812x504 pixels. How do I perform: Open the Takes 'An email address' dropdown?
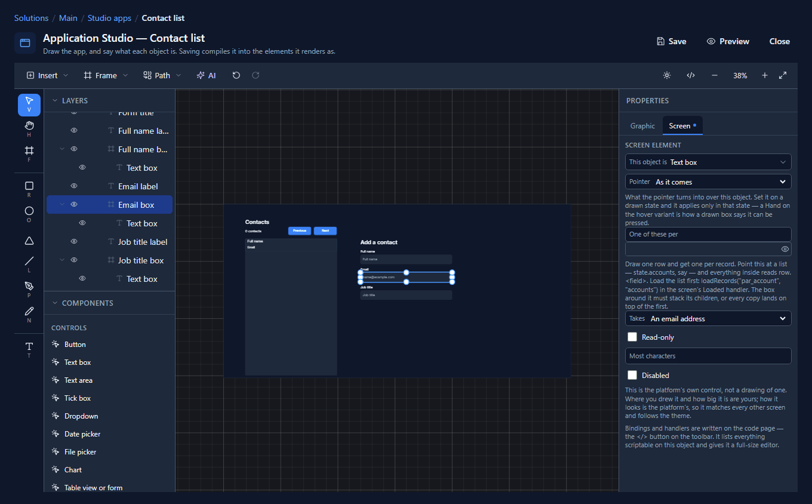(x=708, y=318)
